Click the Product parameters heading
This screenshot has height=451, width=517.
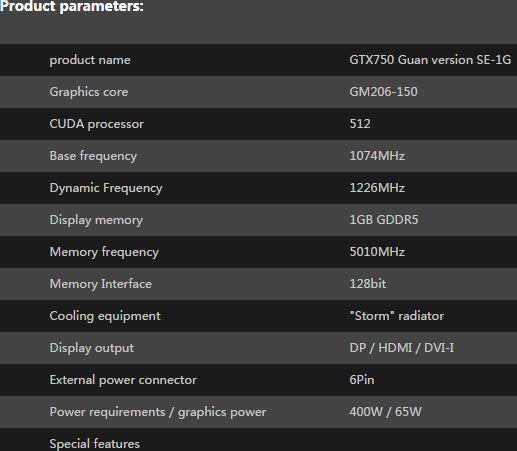pos(72,6)
